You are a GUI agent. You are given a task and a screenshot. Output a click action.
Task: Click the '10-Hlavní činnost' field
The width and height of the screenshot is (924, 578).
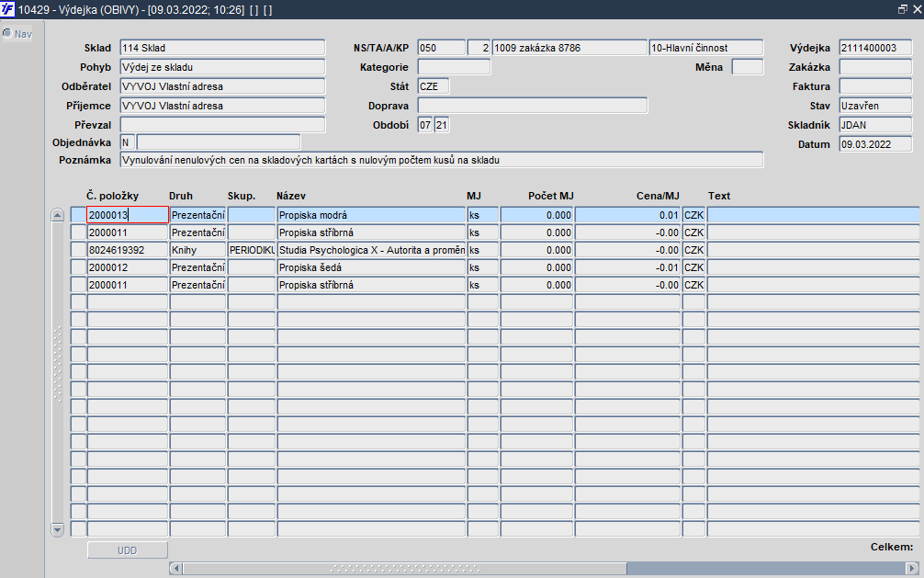coord(706,48)
